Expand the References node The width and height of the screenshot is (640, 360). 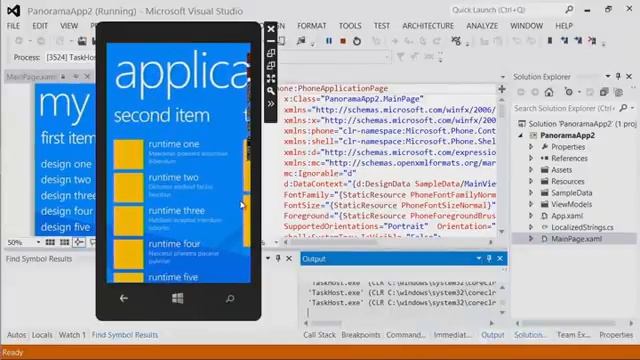(x=531, y=158)
